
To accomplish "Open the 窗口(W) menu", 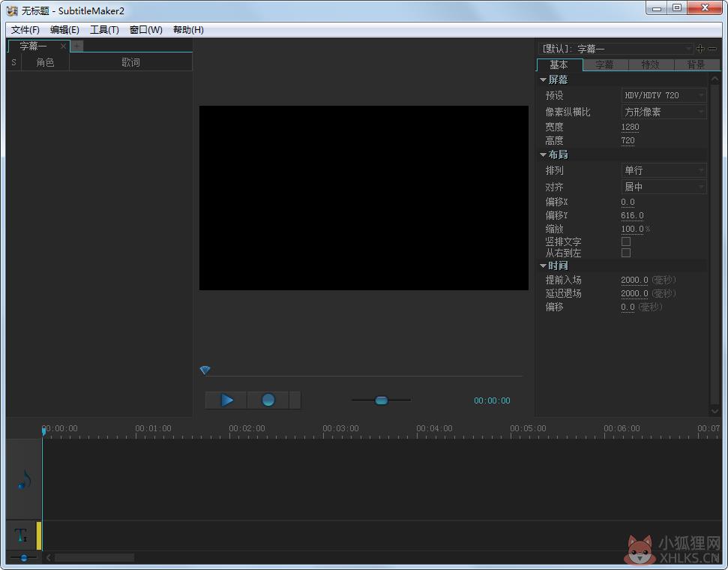I will coord(145,30).
